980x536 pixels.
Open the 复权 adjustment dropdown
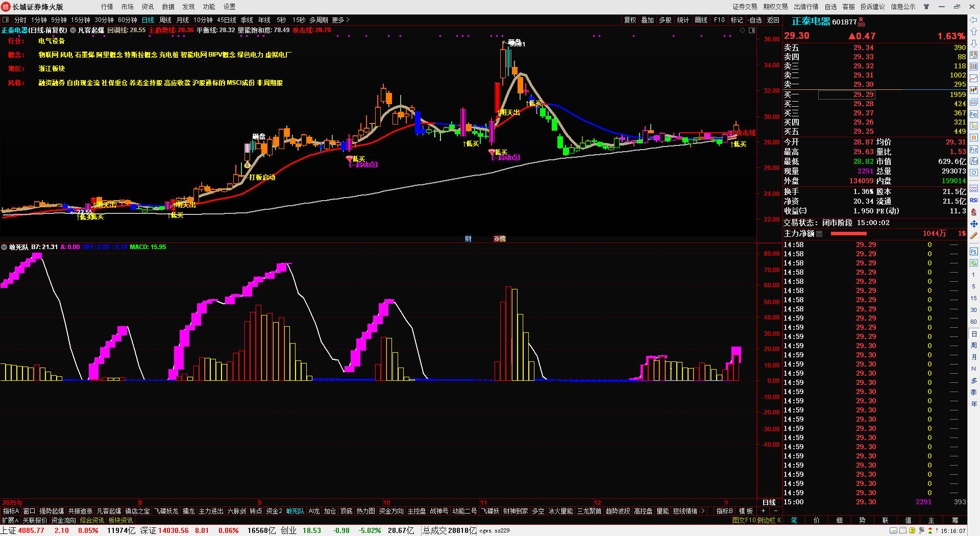coord(630,20)
